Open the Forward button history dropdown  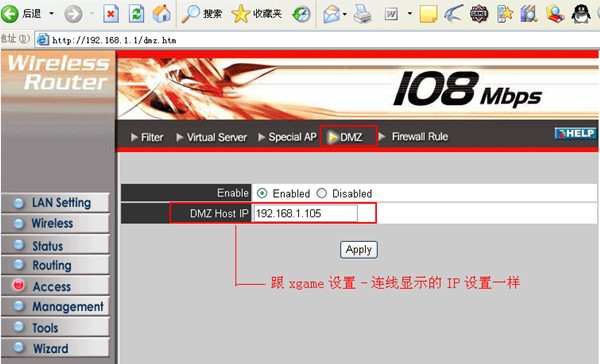[x=92, y=14]
